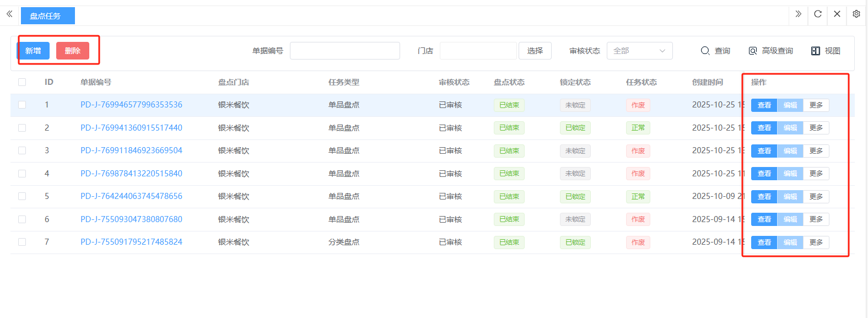Image resolution: width=868 pixels, height=318 pixels.
Task: Click the 查询 search magnifier button
Action: pyautogui.click(x=715, y=51)
